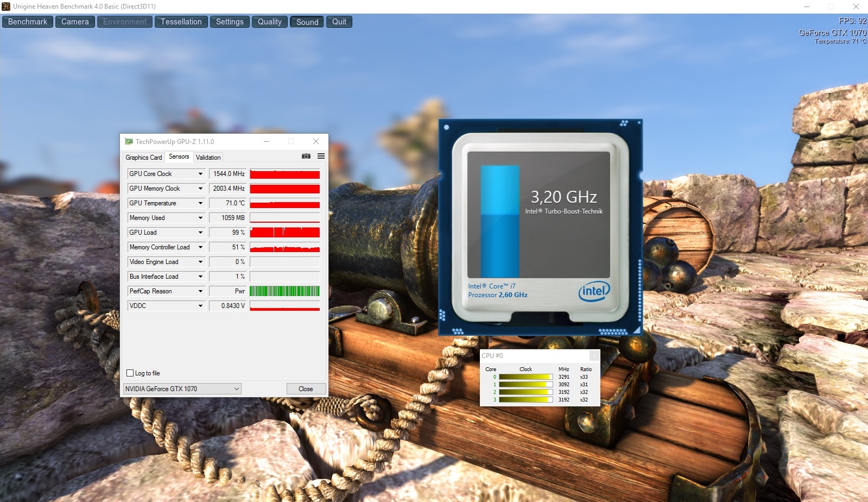
Task: Click the Prozessor 2,60 GHz label
Action: coord(498,295)
